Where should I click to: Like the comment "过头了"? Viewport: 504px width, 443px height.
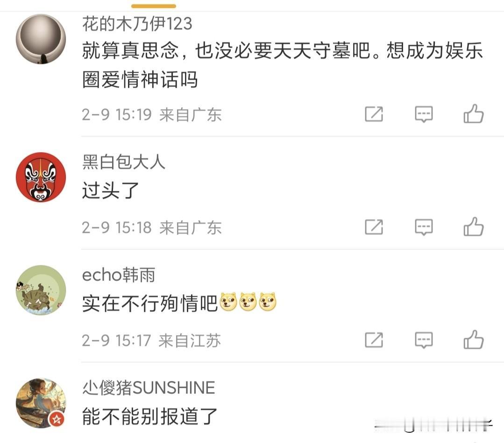pyautogui.click(x=474, y=227)
